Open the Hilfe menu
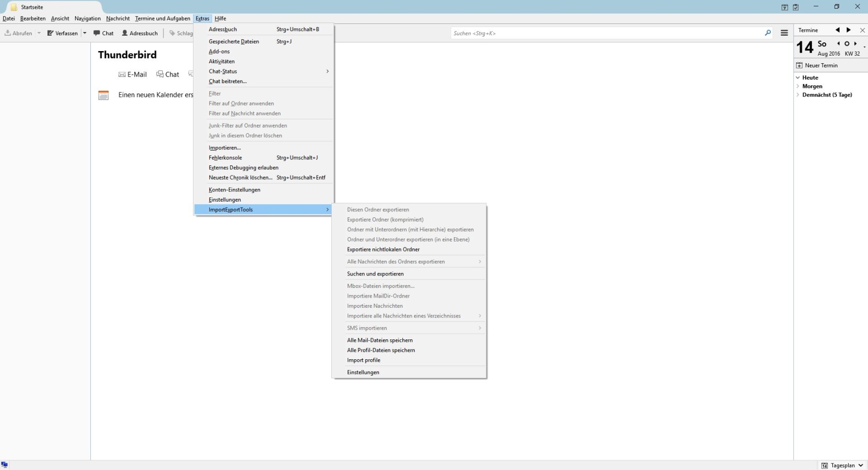868x470 pixels. 221,18
